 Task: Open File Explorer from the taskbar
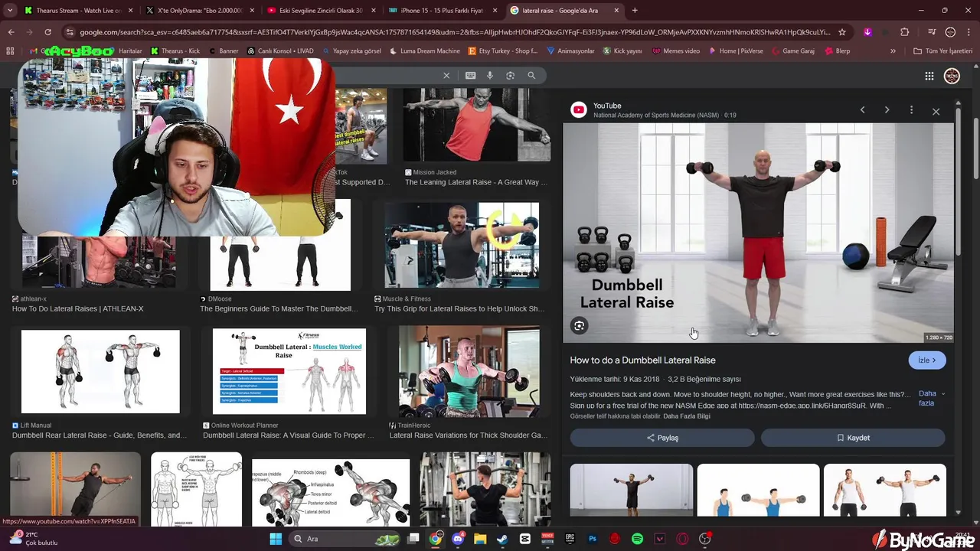(x=480, y=539)
